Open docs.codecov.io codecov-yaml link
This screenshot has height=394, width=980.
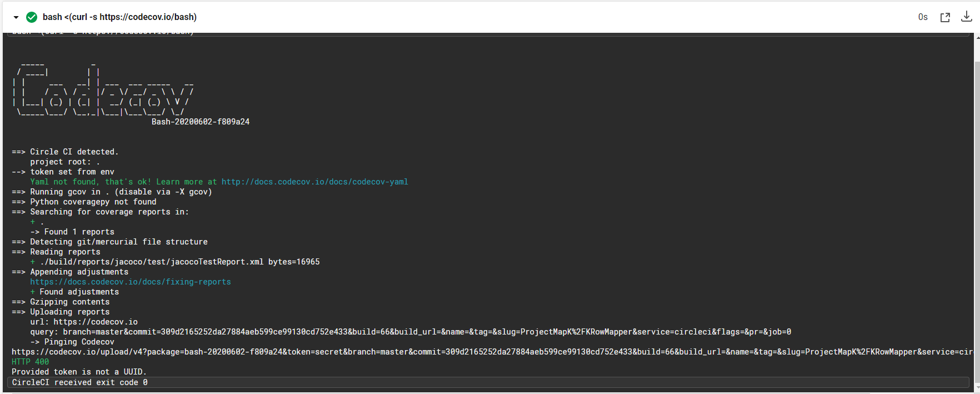point(314,182)
